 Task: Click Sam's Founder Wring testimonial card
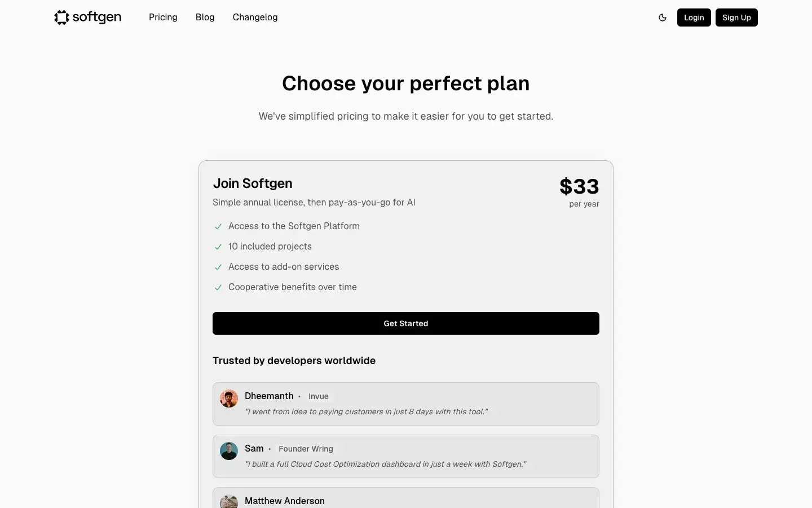point(405,456)
